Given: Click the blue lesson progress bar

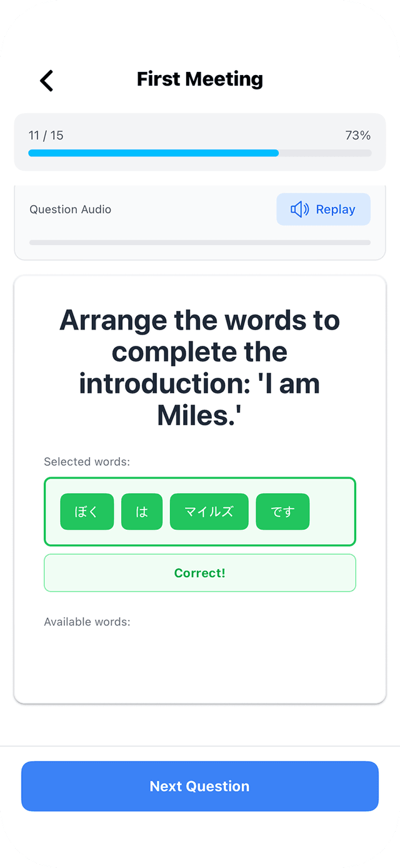Looking at the screenshot, I should [153, 153].
